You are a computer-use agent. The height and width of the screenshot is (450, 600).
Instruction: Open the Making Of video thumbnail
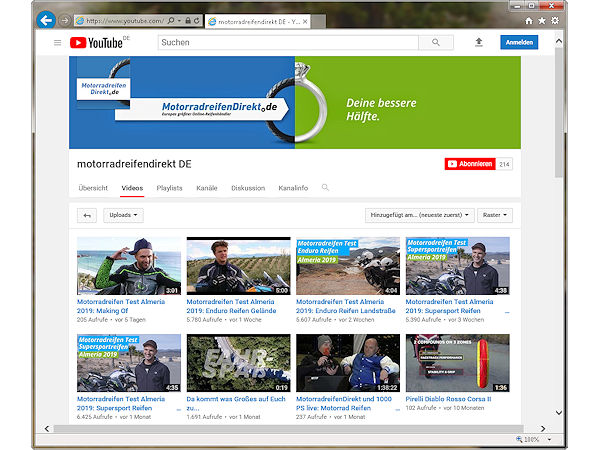coord(129,266)
